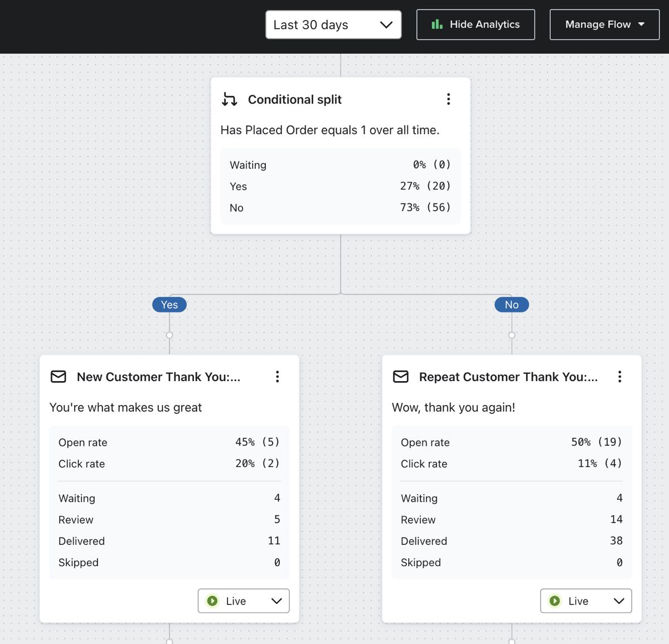Click the New Customer Thank You card title
This screenshot has height=644, width=669.
[159, 377]
